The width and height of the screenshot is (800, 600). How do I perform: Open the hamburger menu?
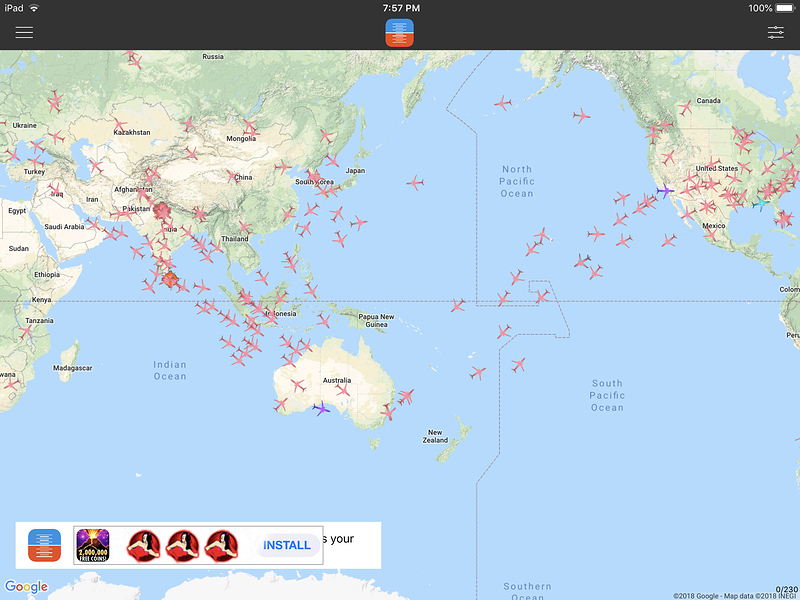coord(24,33)
